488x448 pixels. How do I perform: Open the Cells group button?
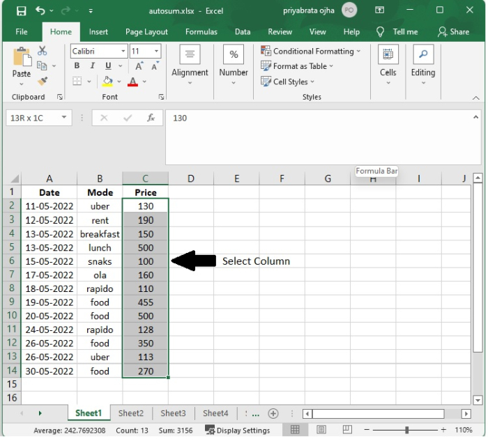pos(388,65)
